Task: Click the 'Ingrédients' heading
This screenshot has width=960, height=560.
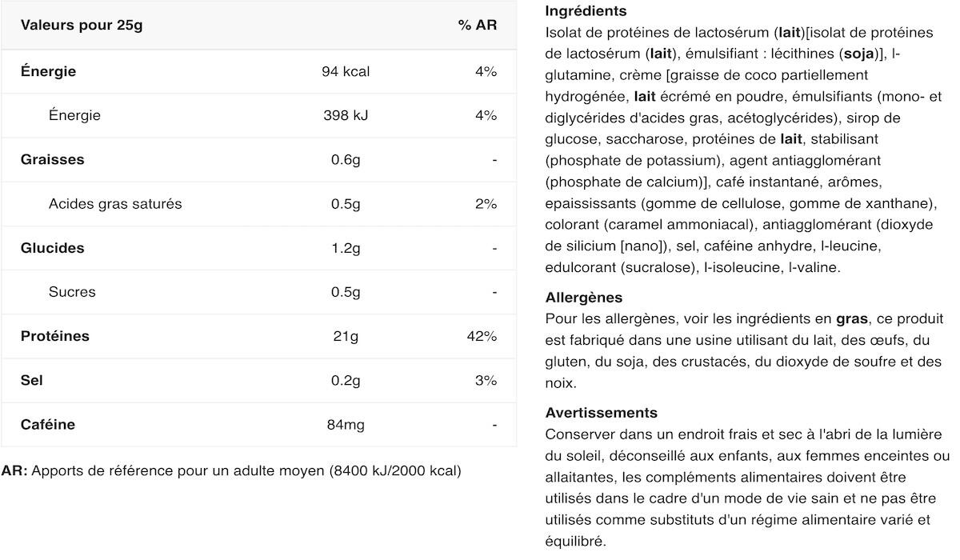Action: [x=586, y=12]
